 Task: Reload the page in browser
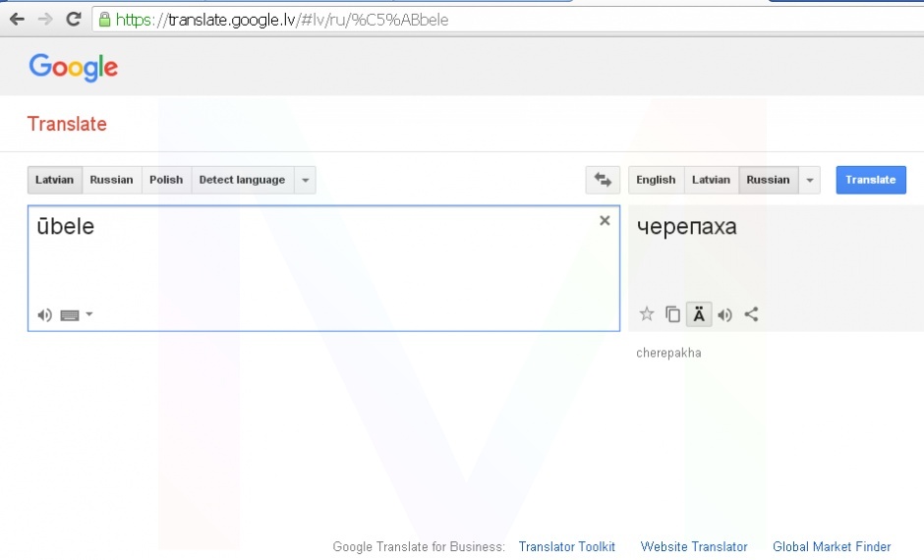[73, 19]
